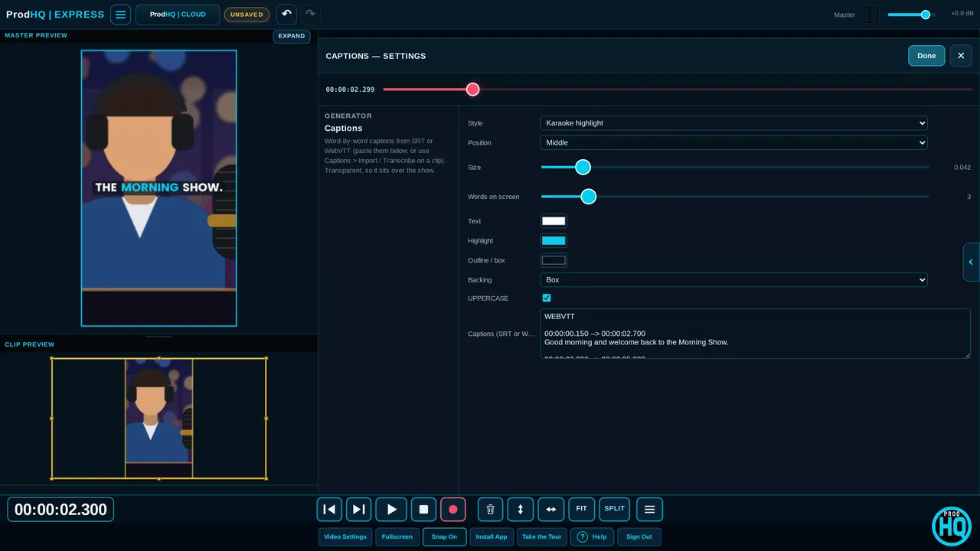Start playback with the Play button
The image size is (980, 551).
[x=391, y=510]
